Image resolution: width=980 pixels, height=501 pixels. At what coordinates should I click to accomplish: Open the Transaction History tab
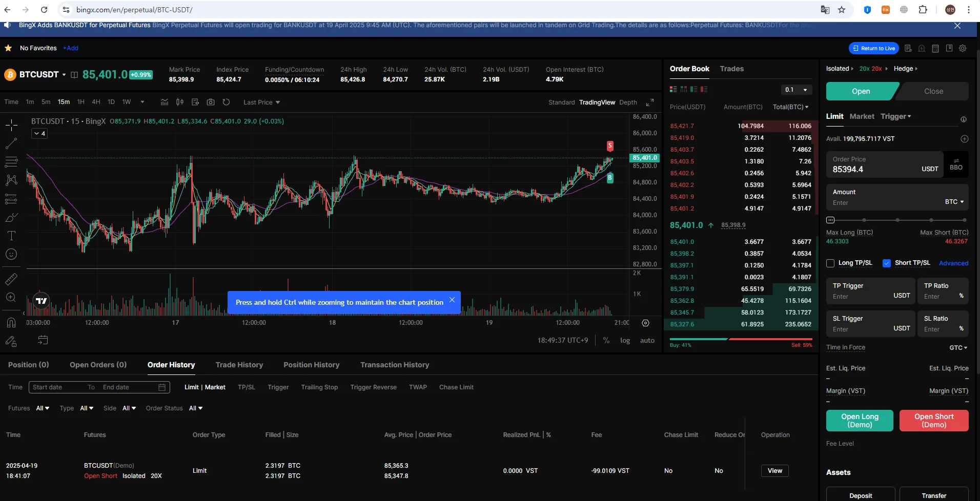pyautogui.click(x=395, y=365)
